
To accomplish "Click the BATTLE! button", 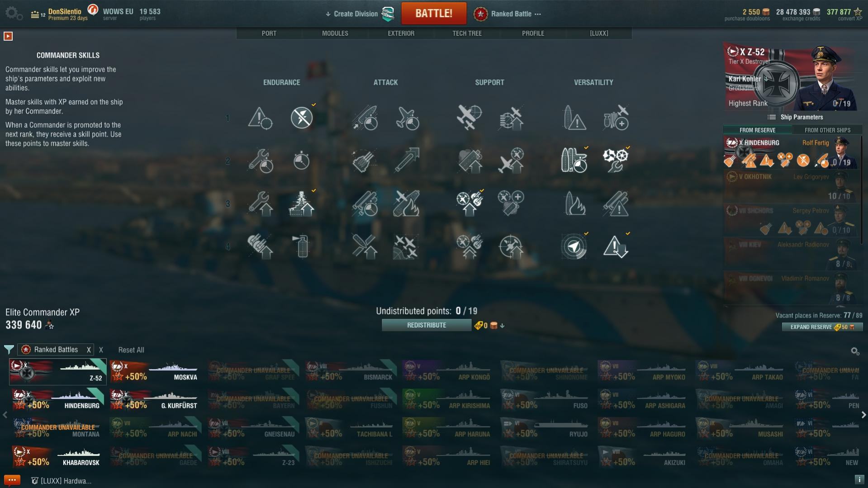I will pyautogui.click(x=433, y=14).
